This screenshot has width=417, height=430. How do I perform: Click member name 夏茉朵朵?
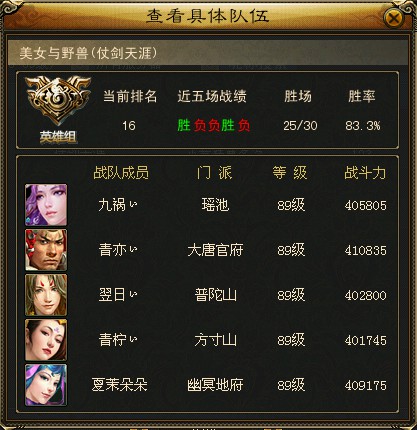(x=119, y=385)
